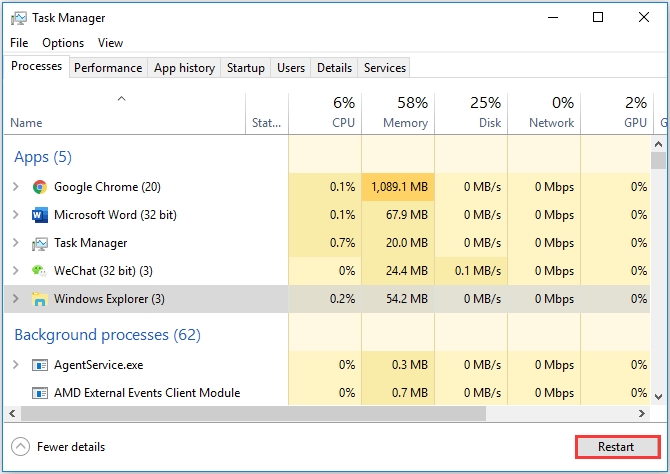Minimize the Task Manager window
The height and width of the screenshot is (474, 670).
tap(553, 18)
